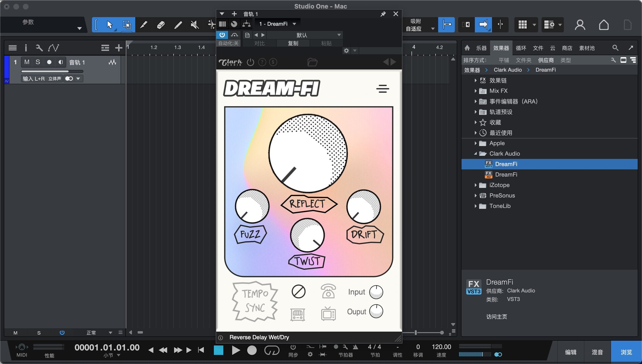The width and height of the screenshot is (642, 364).
Task: Pin the plugin window
Action: tap(383, 14)
